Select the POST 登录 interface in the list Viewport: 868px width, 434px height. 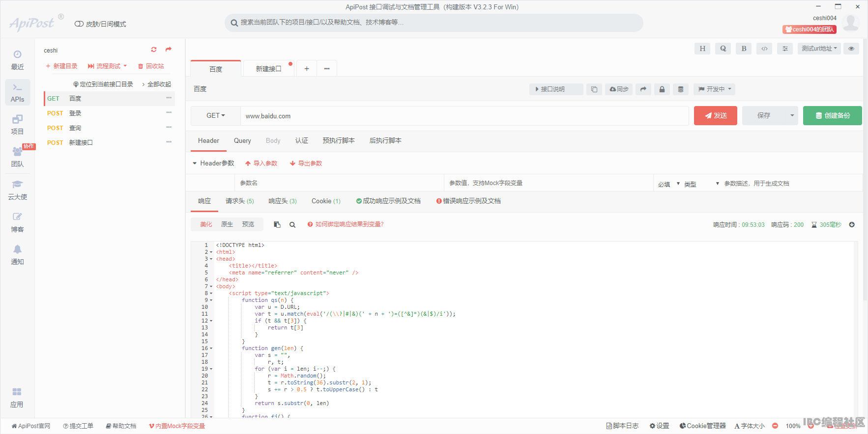pyautogui.click(x=109, y=113)
